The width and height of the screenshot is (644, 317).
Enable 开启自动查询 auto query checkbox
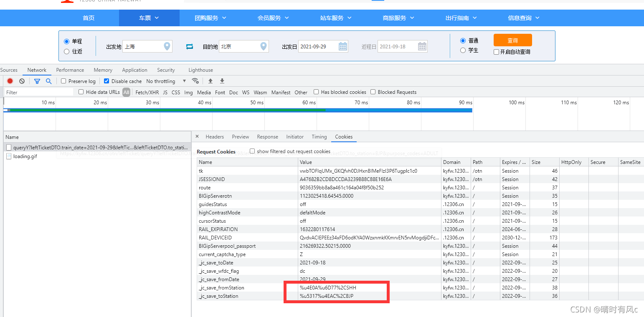point(496,52)
